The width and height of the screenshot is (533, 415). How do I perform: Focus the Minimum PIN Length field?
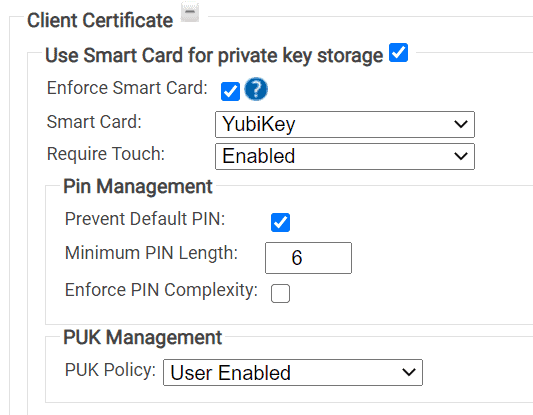[308, 258]
